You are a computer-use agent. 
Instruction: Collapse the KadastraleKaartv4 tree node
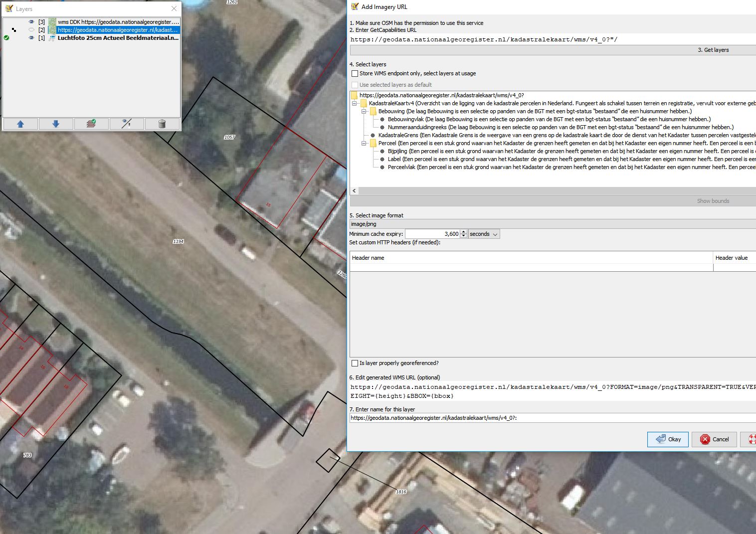click(x=355, y=103)
